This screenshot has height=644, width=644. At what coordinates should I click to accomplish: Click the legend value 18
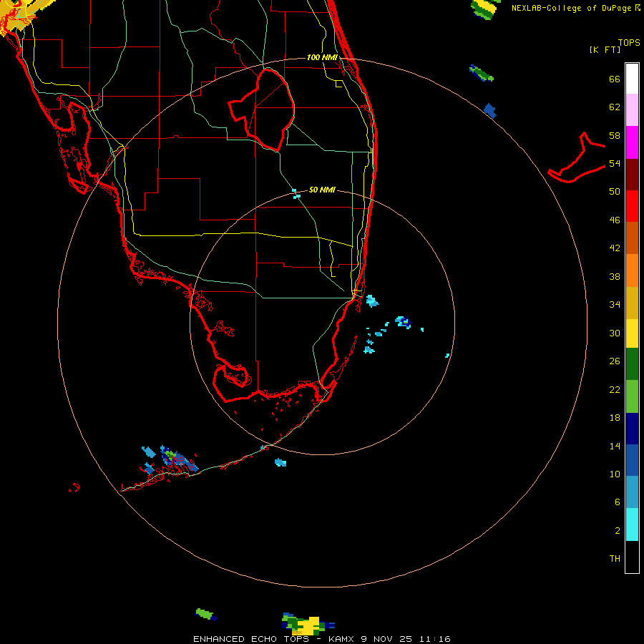click(x=615, y=418)
